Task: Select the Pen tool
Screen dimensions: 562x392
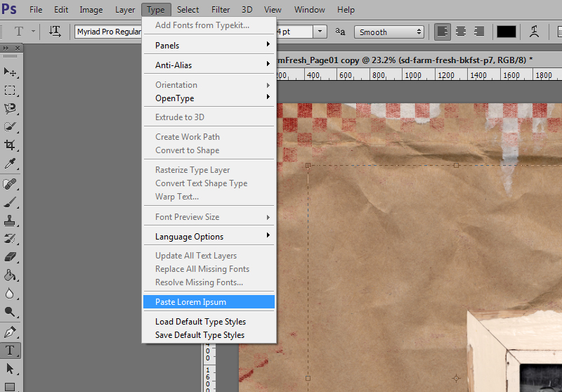Action: [x=10, y=332]
